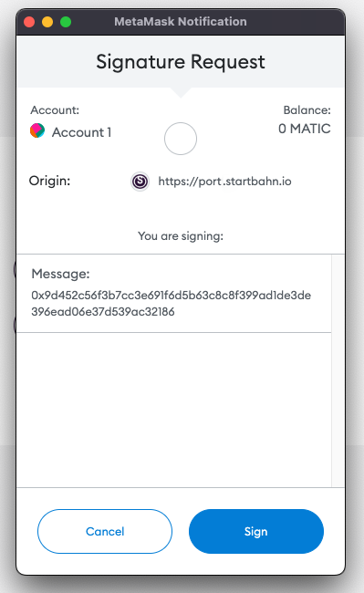The width and height of the screenshot is (364, 593).
Task: Click the "Origin:" label
Action: (x=49, y=181)
